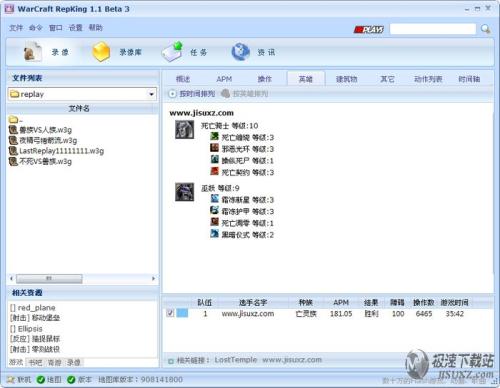Open the LostTemple related link
This screenshot has height=388, width=500.
pos(236,360)
